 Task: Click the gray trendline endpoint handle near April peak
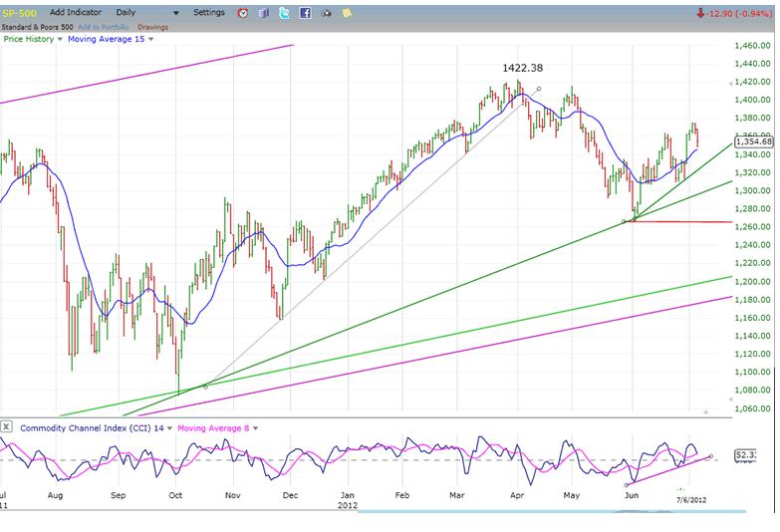click(x=539, y=89)
